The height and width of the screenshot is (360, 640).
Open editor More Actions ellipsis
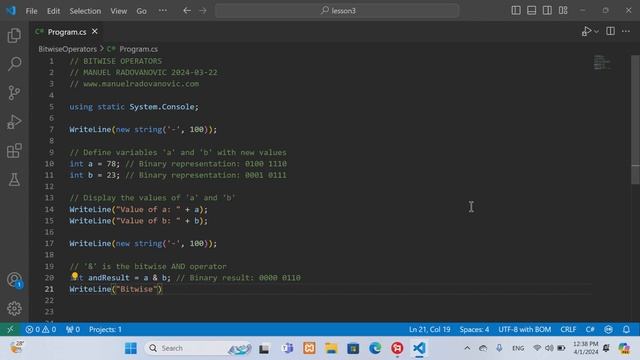[x=626, y=31]
